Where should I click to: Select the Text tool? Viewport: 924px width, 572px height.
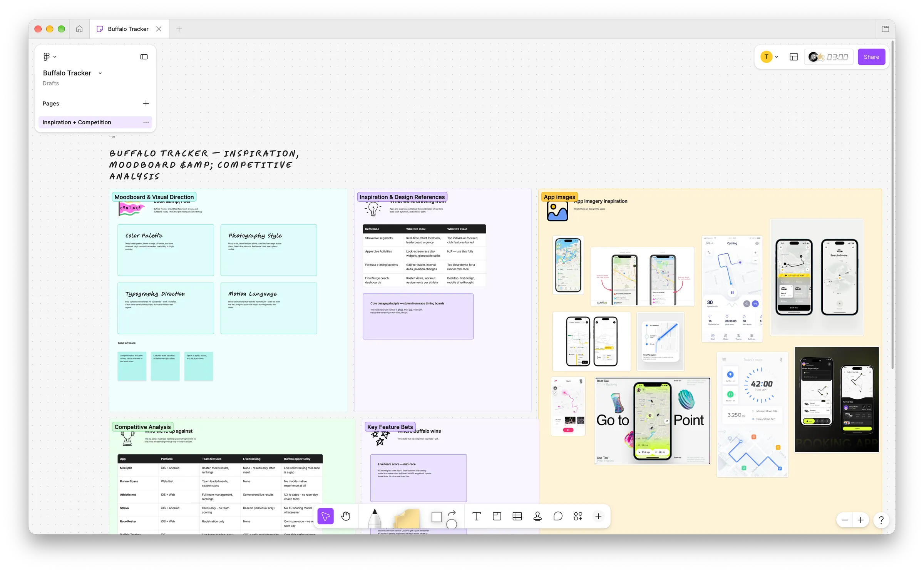(x=477, y=516)
